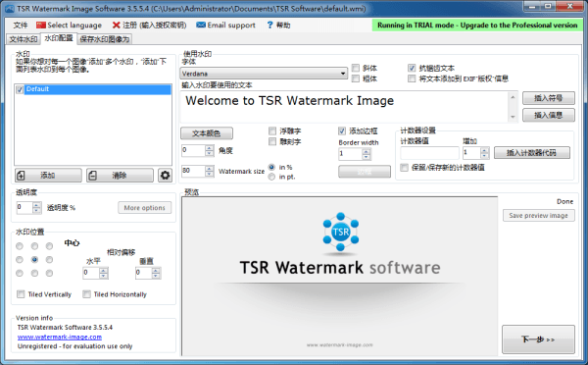Click the Email support envelope icon
The width and height of the screenshot is (588, 365).
(201, 25)
